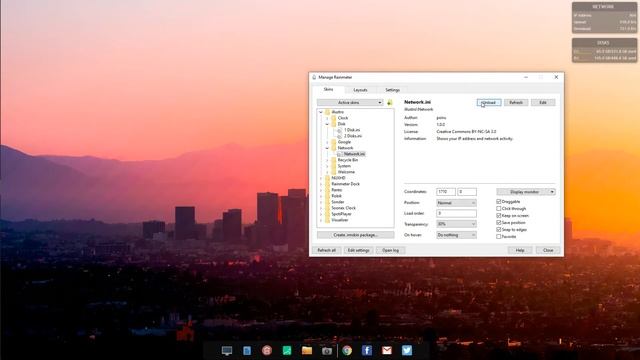Launch Chrome from the dock

[347, 351]
